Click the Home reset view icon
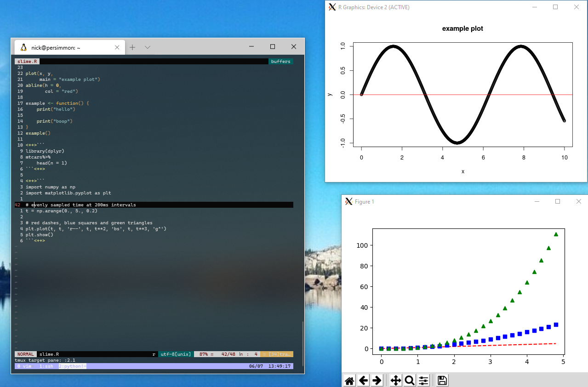Viewport: 588px width, 387px height. 349,380
